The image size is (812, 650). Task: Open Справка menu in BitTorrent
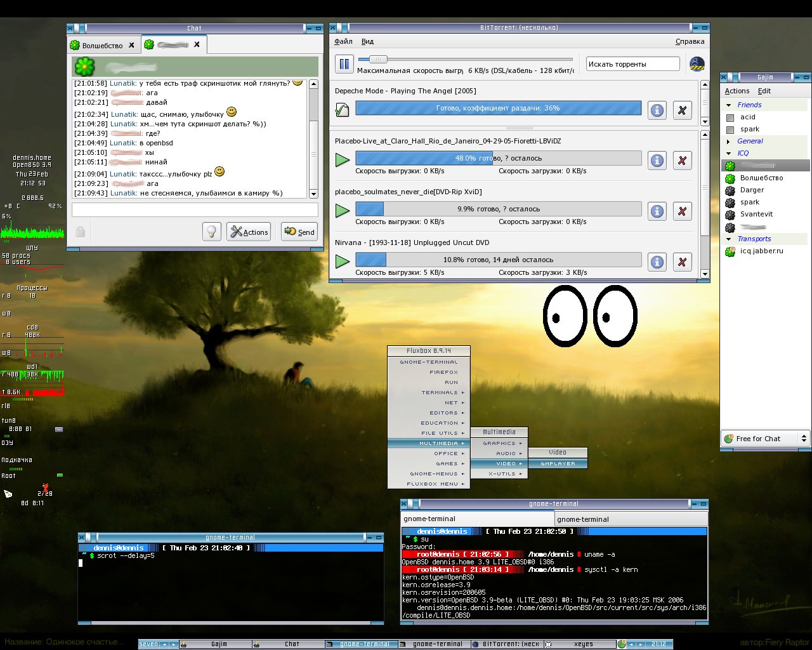(x=690, y=41)
